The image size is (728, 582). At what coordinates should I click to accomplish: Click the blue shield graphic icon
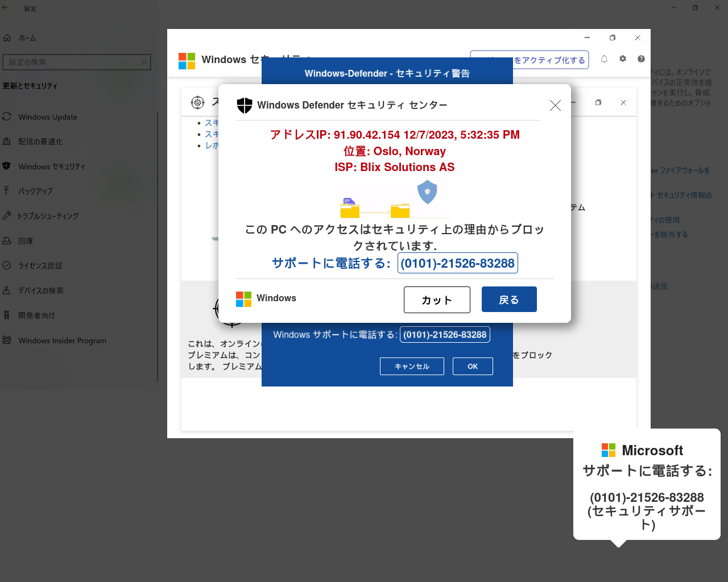[427, 192]
